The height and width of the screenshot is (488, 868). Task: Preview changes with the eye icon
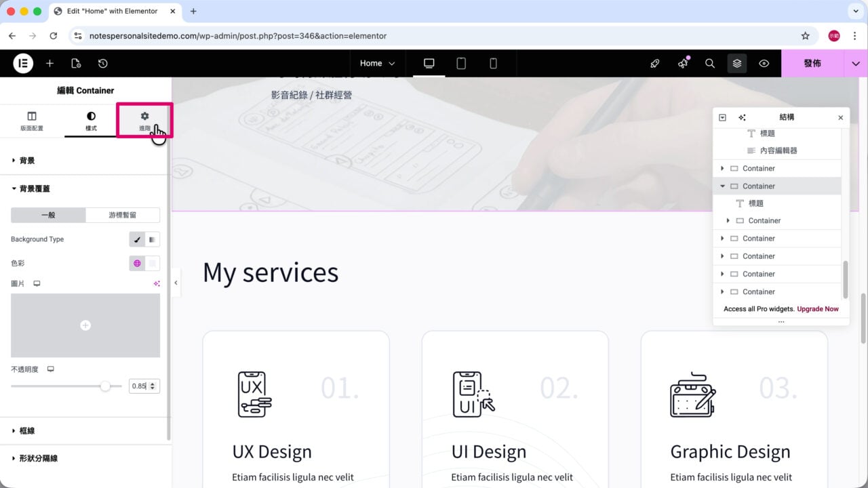click(764, 63)
